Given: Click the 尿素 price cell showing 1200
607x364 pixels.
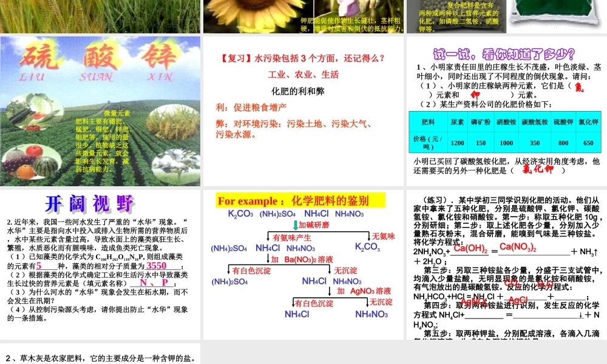Looking at the screenshot, I should 457,143.
